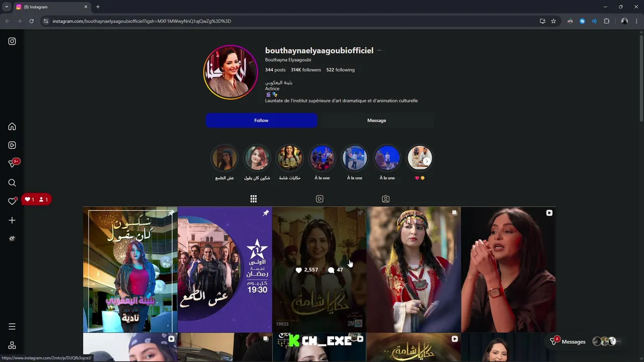Open the floating Messages panel
This screenshot has height=362, width=644.
586,342
